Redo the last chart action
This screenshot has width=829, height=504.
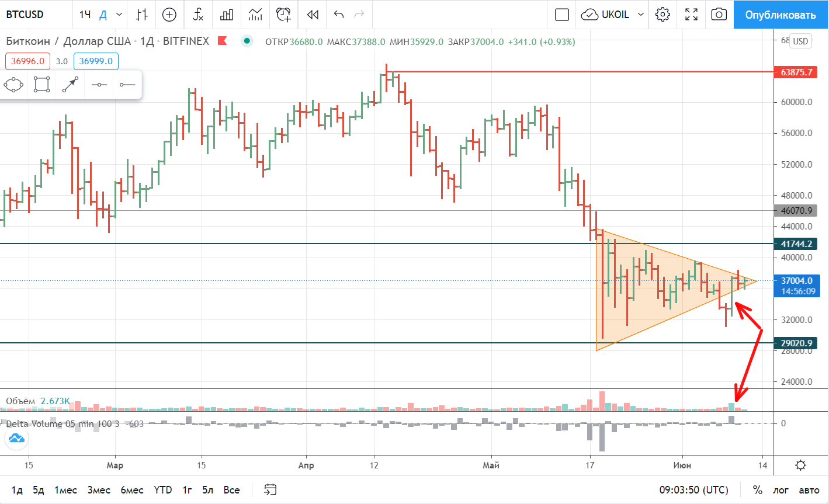click(x=359, y=15)
